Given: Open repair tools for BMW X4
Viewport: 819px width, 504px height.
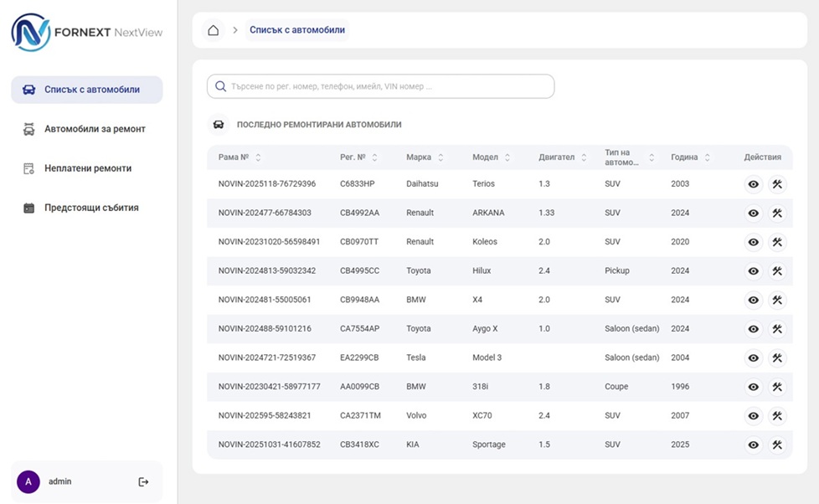Looking at the screenshot, I should tap(777, 300).
